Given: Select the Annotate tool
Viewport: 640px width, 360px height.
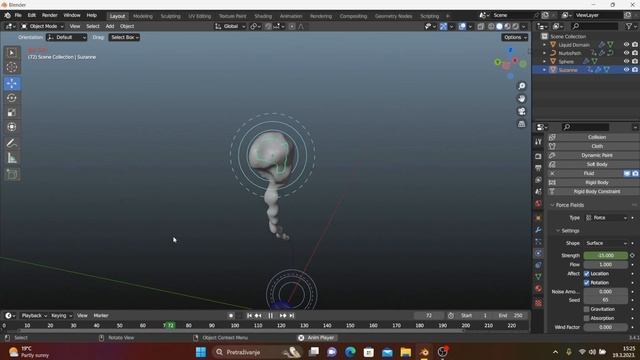Looking at the screenshot, I should coord(12,143).
